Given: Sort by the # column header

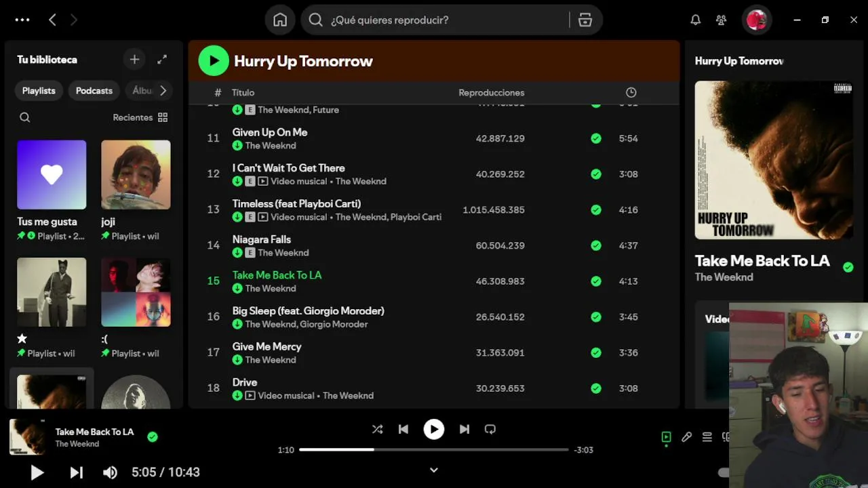Looking at the screenshot, I should click(218, 93).
